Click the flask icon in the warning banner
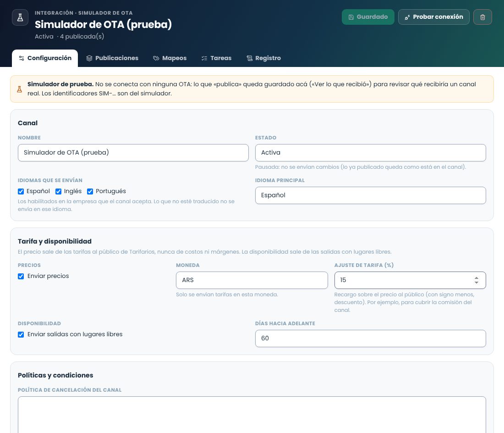 19,89
